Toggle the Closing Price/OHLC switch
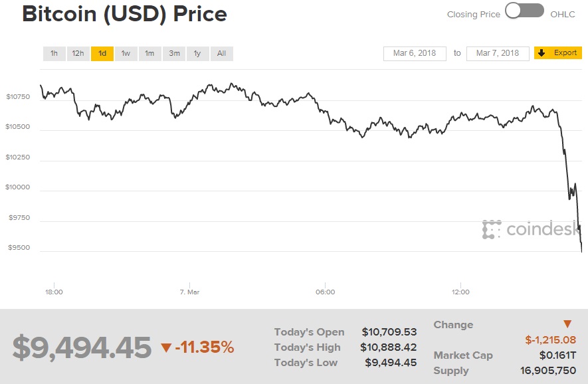The width and height of the screenshot is (588, 384). (524, 11)
